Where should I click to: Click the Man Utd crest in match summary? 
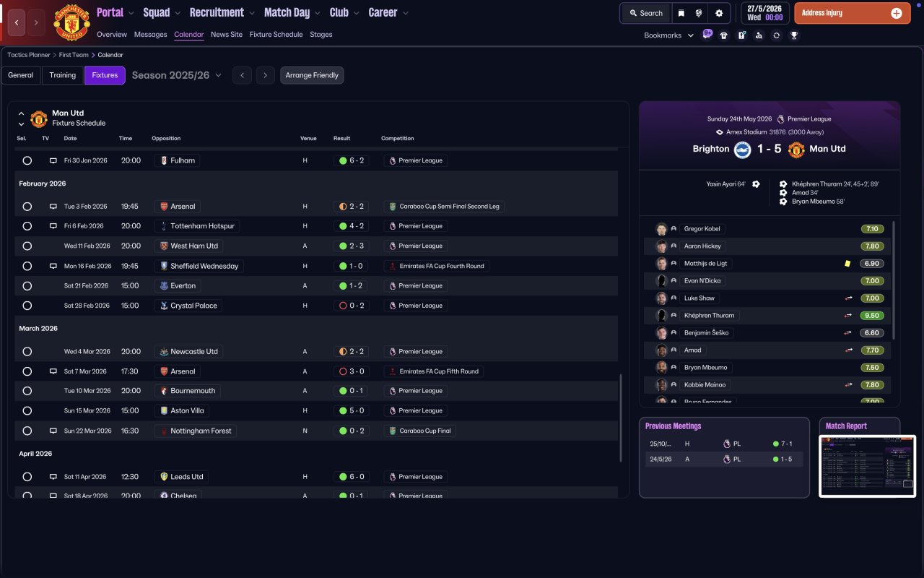coord(796,150)
